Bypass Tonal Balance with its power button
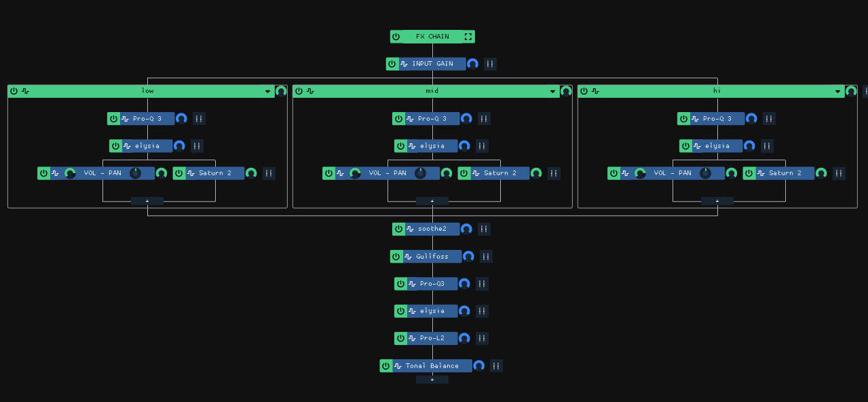 coord(386,366)
